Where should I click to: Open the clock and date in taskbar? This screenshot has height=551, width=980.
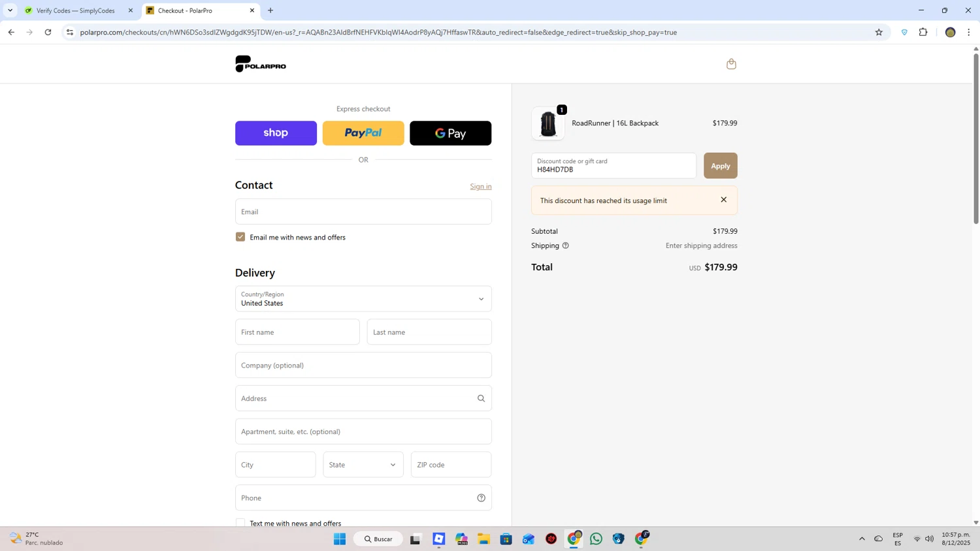956,539
